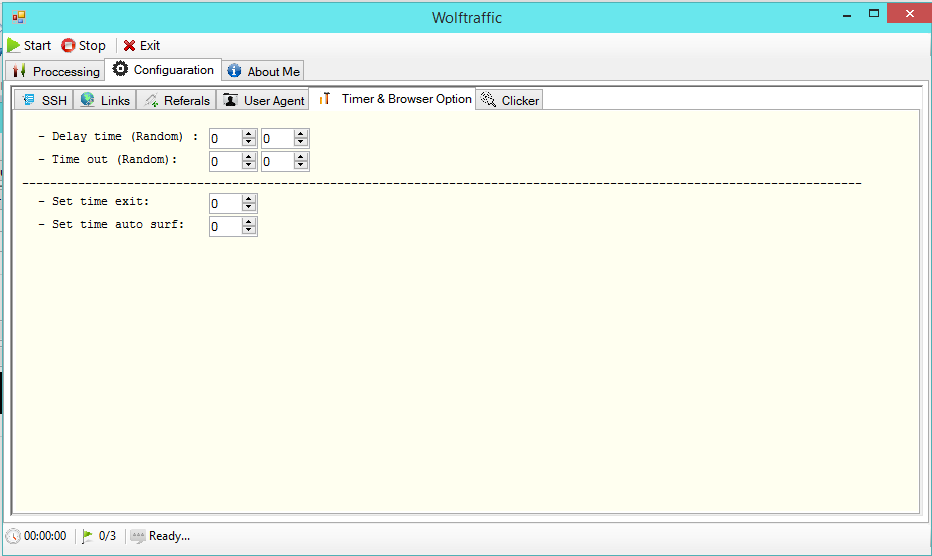The image size is (932, 556).
Task: Increase the first Time out value
Action: (x=249, y=157)
